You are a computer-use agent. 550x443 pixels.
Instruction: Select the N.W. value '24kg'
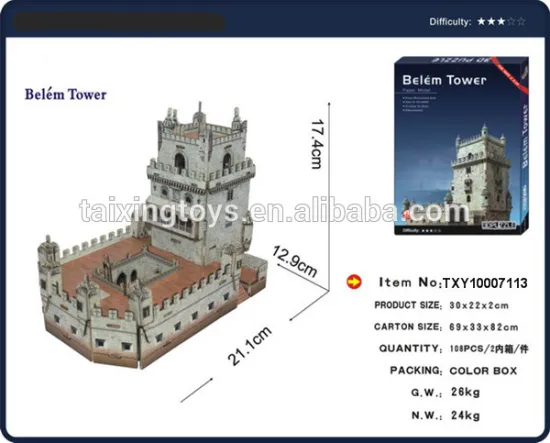click(465, 415)
